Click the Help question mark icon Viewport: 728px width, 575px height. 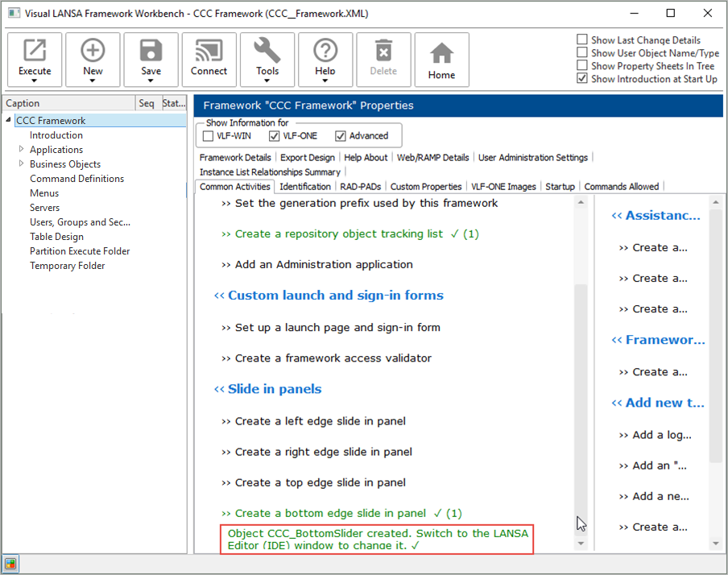[325, 52]
